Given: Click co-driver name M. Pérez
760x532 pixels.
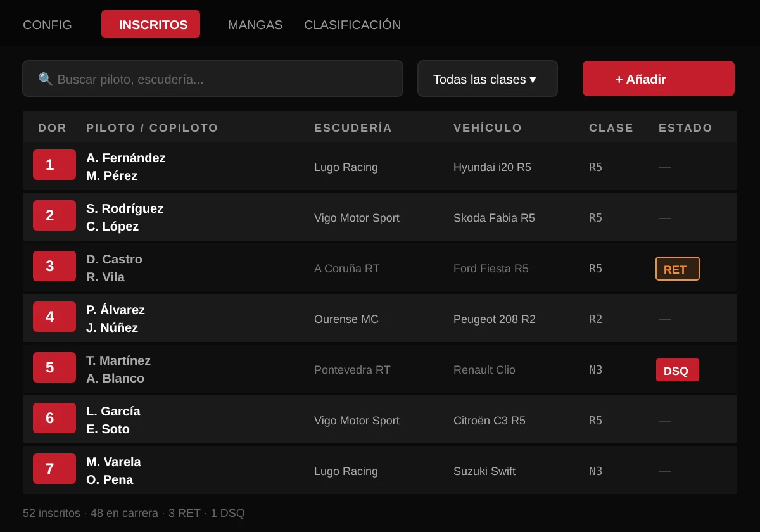Looking at the screenshot, I should 111,176.
